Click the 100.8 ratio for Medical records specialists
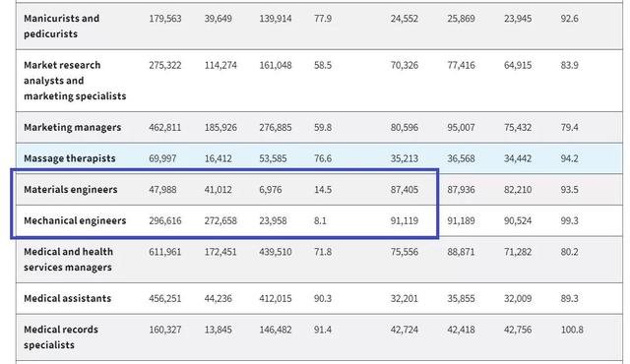630x364 pixels. 572,330
